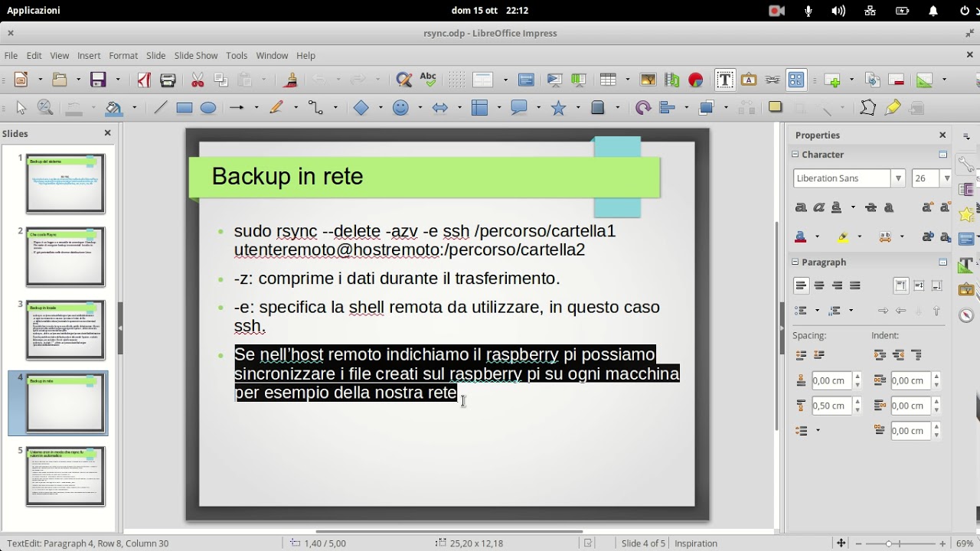980x551 pixels.
Task: Toggle display grid icon in toolbar
Action: click(x=456, y=80)
